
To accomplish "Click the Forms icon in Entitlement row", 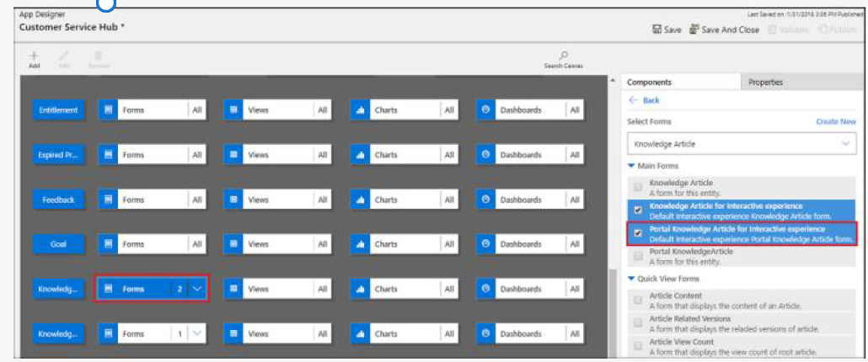I will (109, 110).
